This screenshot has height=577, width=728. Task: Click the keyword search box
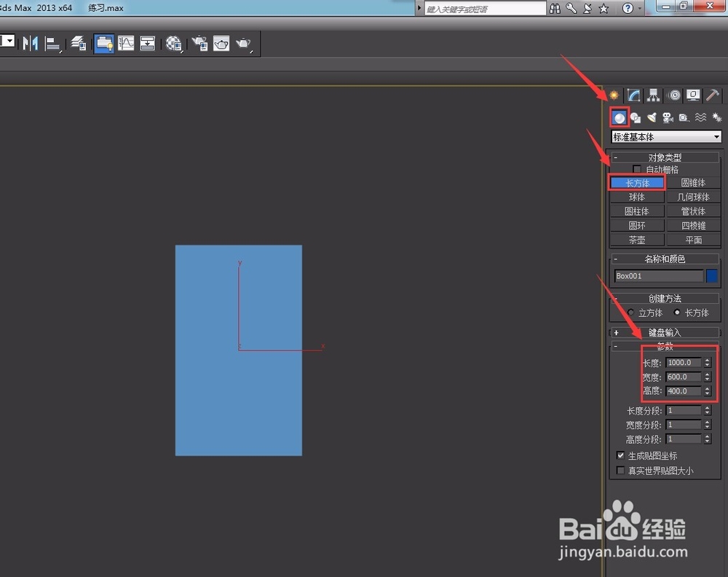click(x=485, y=9)
